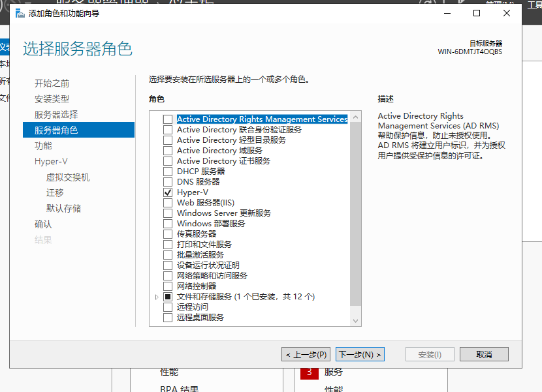The height and width of the screenshot is (392, 542).
Task: Maximize the wizard window
Action: click(x=477, y=13)
